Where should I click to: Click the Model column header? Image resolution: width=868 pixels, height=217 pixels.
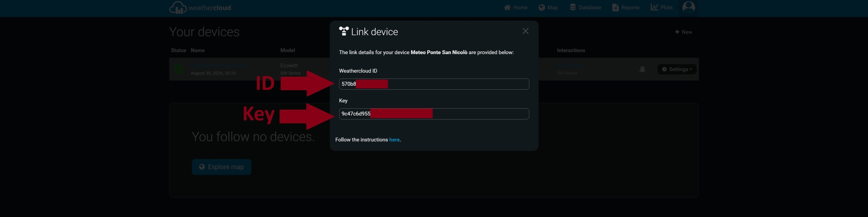click(x=288, y=51)
